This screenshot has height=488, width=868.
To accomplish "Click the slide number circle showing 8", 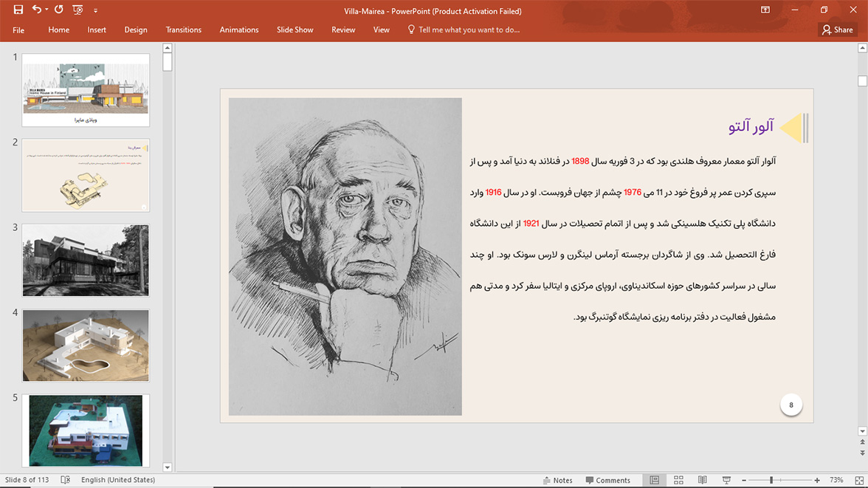I will pos(791,405).
